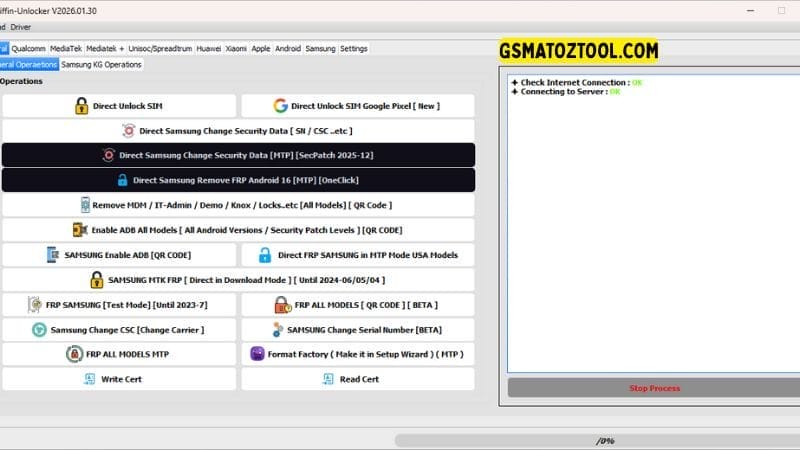Image resolution: width=800 pixels, height=450 pixels.
Task: Open the Qualcomm tab
Action: click(28, 48)
